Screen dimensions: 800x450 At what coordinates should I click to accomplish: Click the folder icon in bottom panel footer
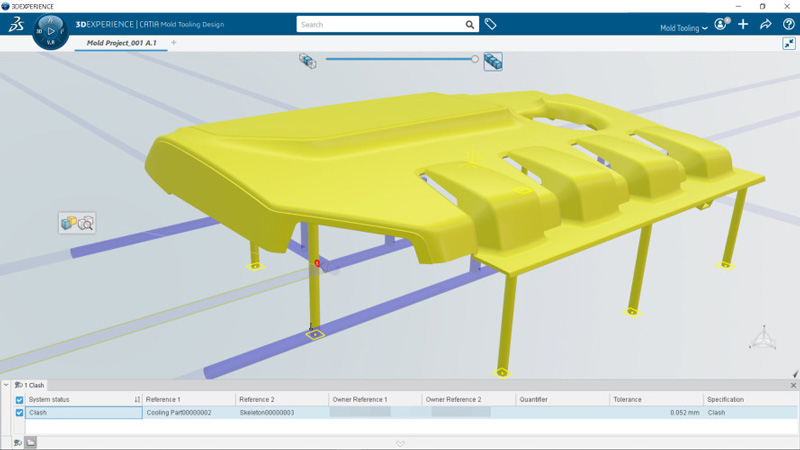pyautogui.click(x=31, y=442)
